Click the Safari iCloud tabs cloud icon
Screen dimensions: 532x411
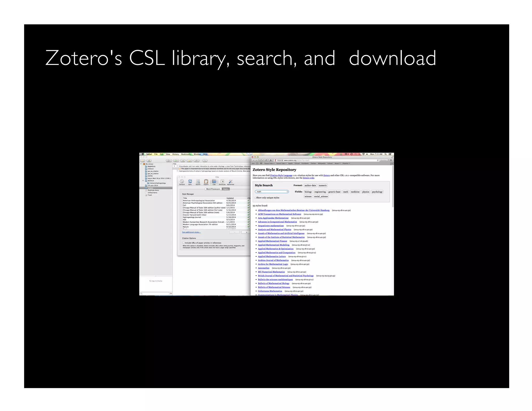(261, 160)
